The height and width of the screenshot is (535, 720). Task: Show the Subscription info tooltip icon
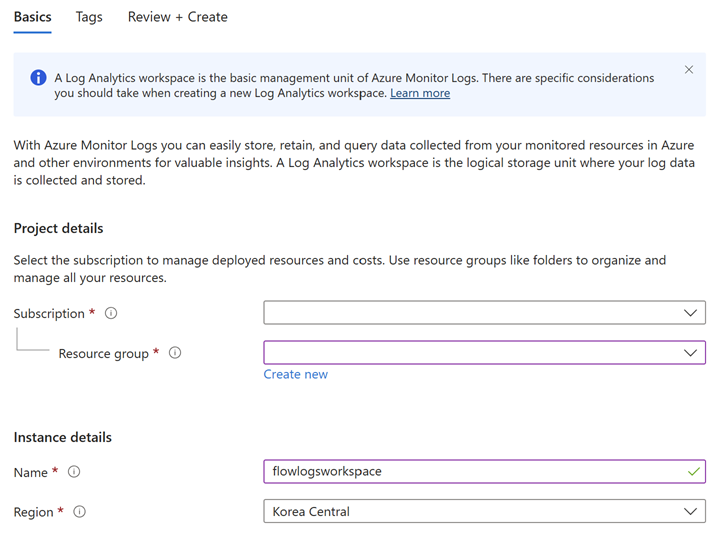tap(111, 313)
